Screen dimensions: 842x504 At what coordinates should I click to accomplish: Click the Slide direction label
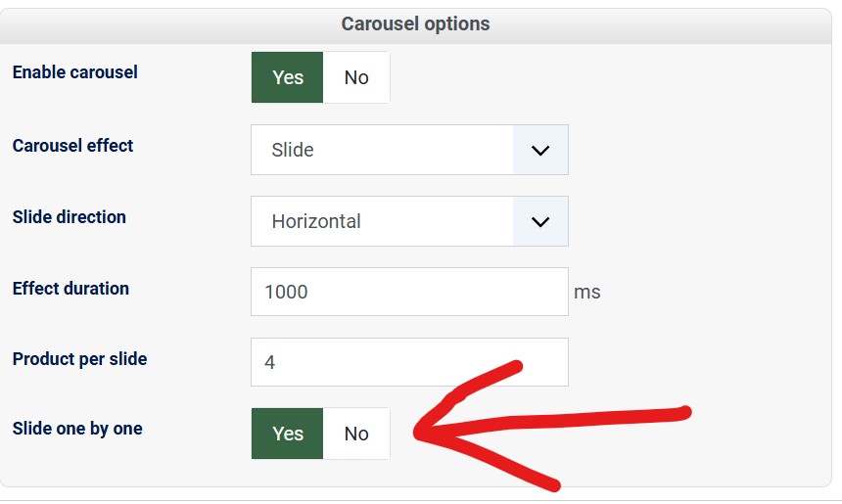coord(70,217)
